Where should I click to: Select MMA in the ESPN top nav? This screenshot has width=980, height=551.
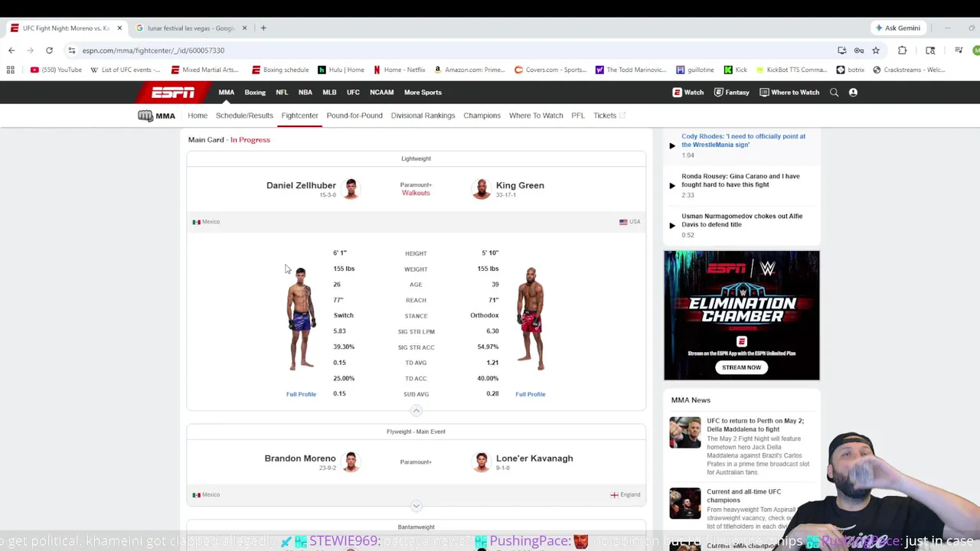tap(226, 93)
